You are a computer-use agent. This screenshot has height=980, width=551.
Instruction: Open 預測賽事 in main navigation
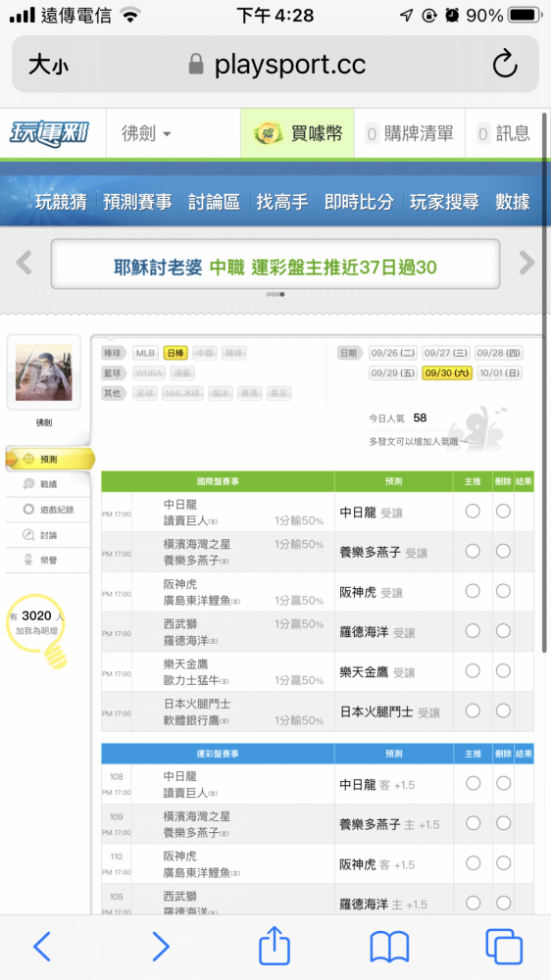point(137,202)
